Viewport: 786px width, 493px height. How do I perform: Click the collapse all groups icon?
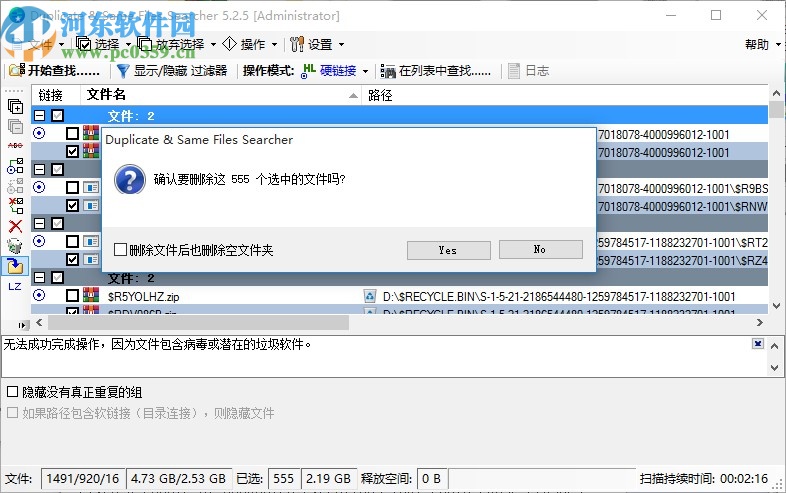click(15, 126)
